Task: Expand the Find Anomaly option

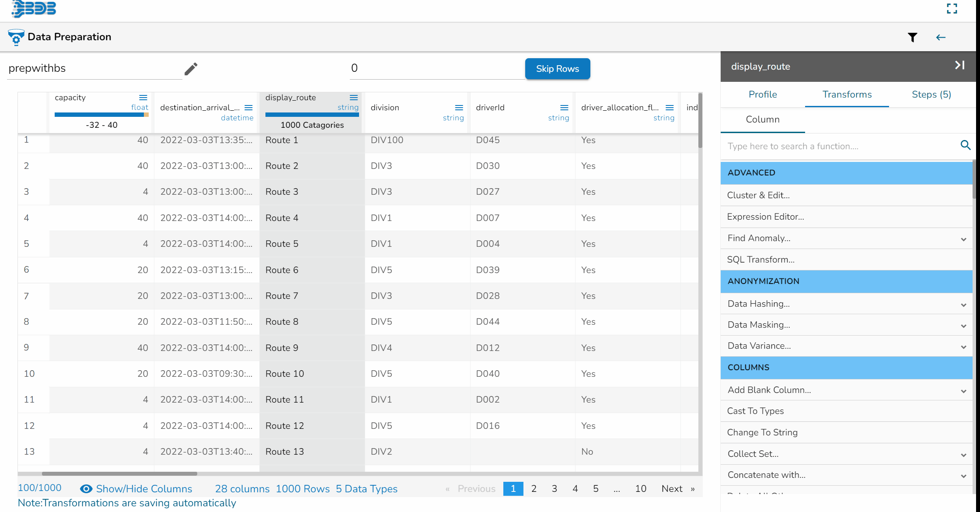Action: (x=963, y=239)
